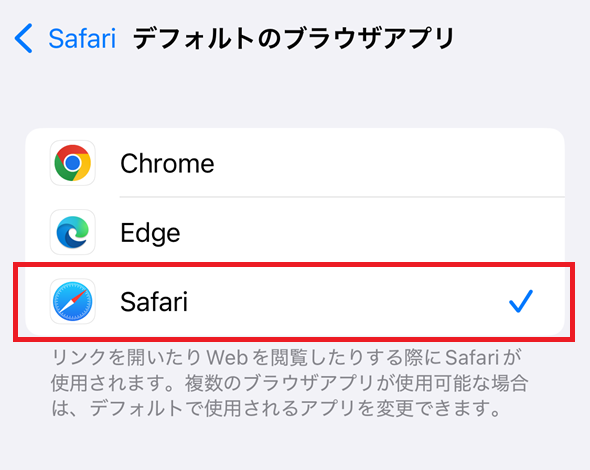
Task: Click the Chrome browser icon
Action: (73, 163)
